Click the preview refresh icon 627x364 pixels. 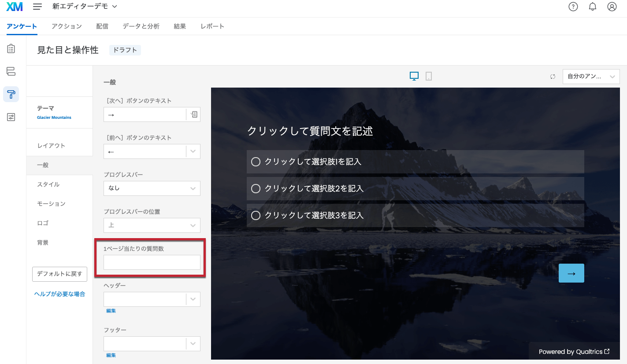tap(553, 77)
